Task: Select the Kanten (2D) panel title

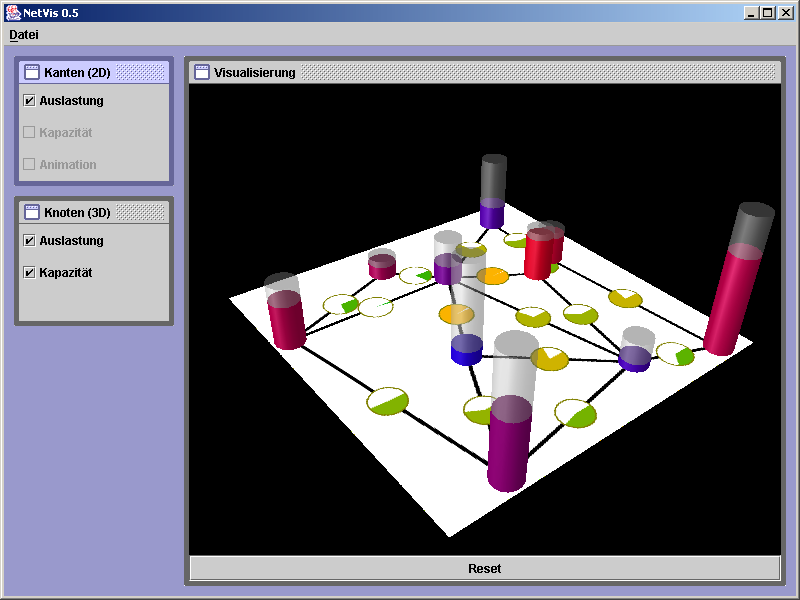Action: (77, 72)
